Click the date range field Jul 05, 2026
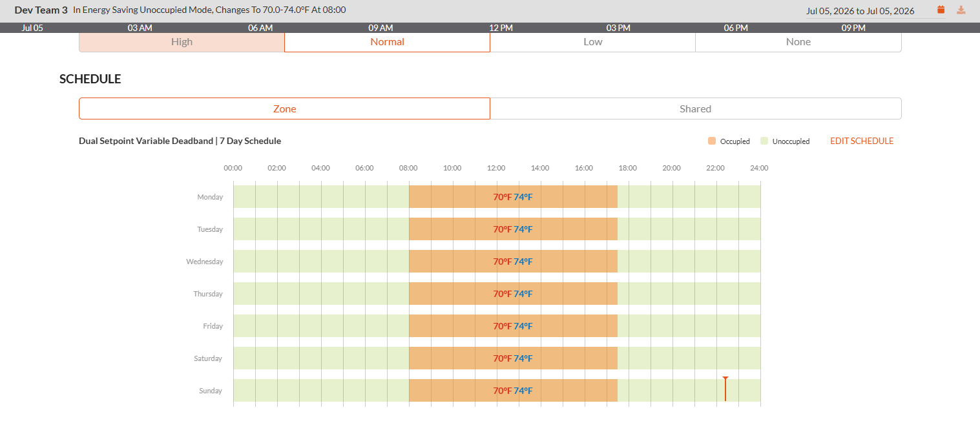Screen dimensions: 980x423 860,11
